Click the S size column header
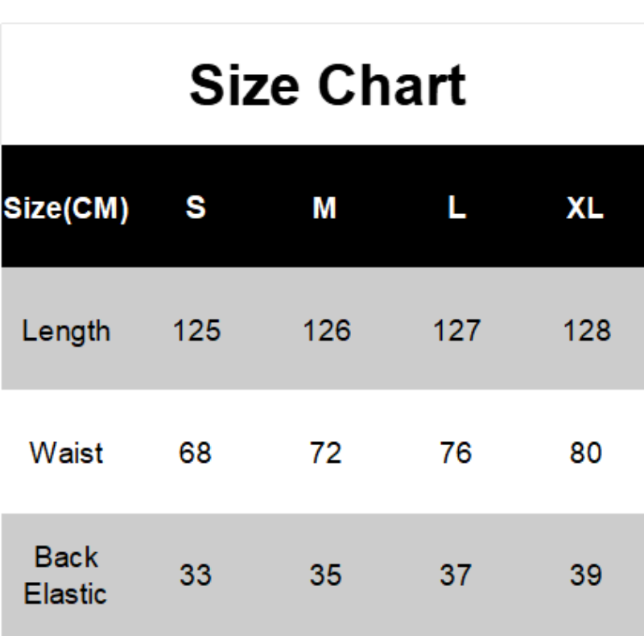 196,208
